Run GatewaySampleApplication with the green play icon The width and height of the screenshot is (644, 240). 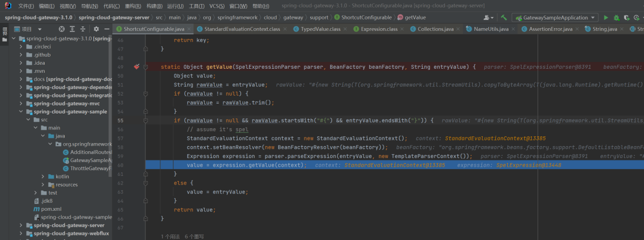pyautogui.click(x=606, y=18)
